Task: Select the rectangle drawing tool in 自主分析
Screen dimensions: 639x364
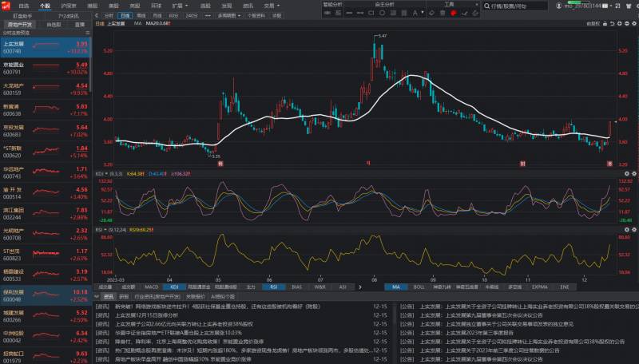Action: pos(371,13)
